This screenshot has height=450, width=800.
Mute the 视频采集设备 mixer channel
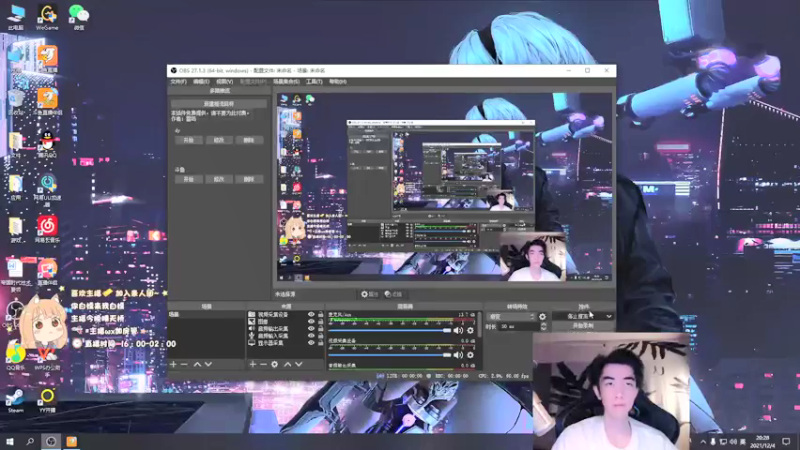458,355
